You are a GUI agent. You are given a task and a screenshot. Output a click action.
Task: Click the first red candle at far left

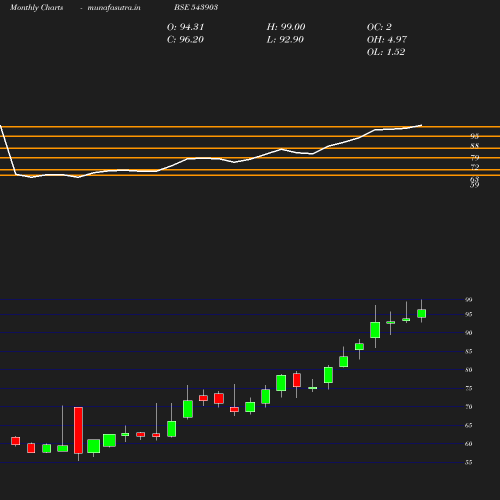(x=16, y=441)
